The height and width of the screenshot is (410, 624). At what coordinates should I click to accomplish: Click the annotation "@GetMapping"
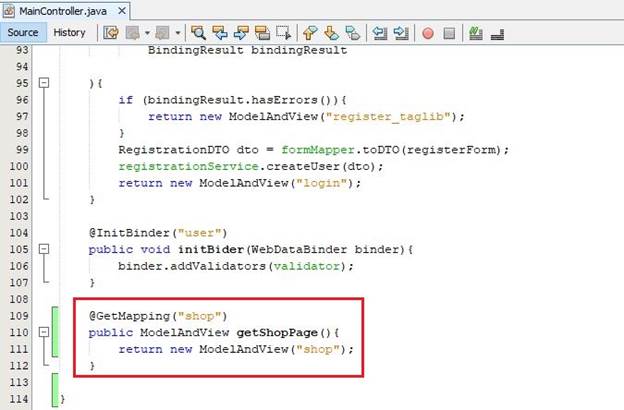130,316
